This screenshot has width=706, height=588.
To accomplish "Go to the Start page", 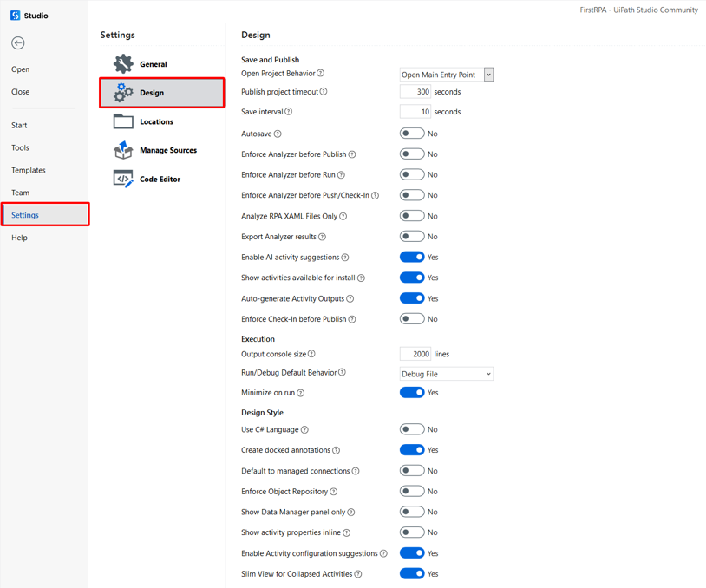I will [19, 125].
